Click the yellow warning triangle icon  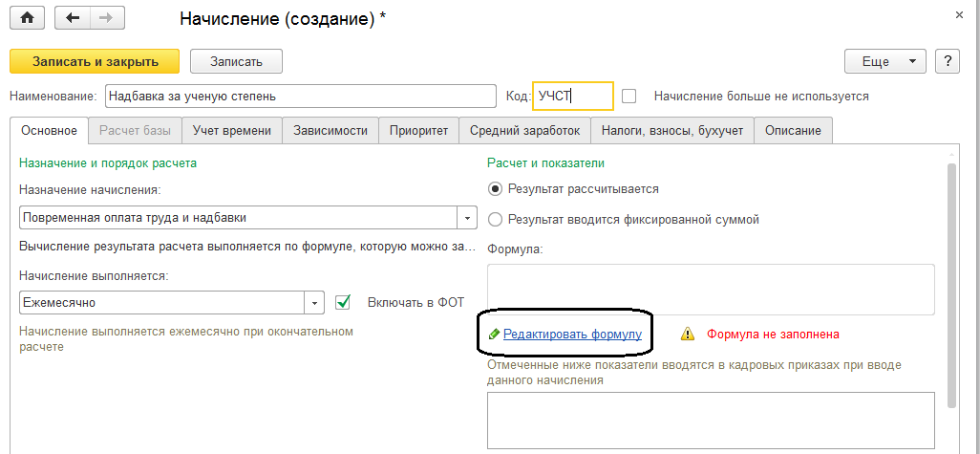(687, 335)
